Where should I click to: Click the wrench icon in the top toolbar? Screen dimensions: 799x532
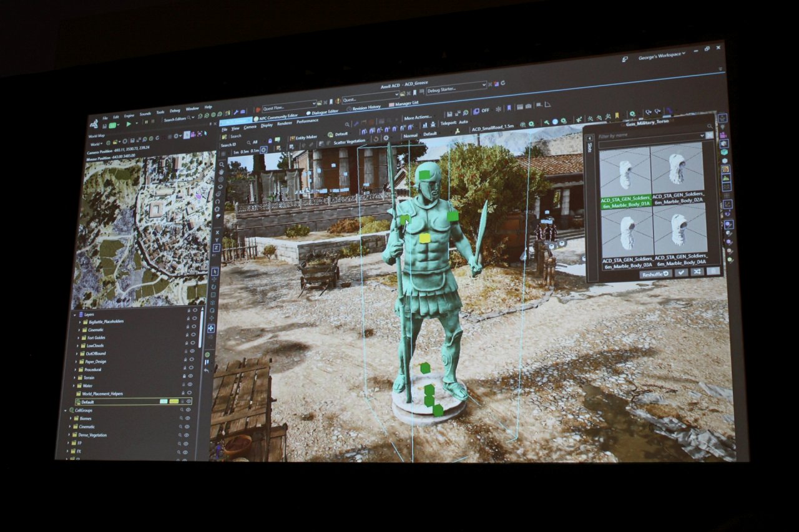coord(236,112)
